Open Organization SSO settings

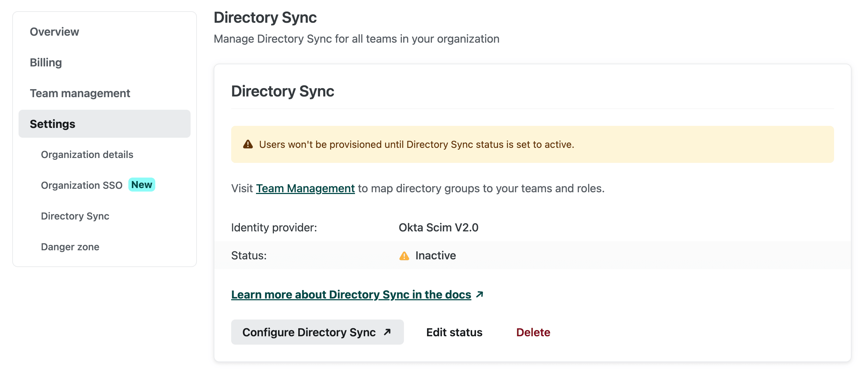click(81, 185)
